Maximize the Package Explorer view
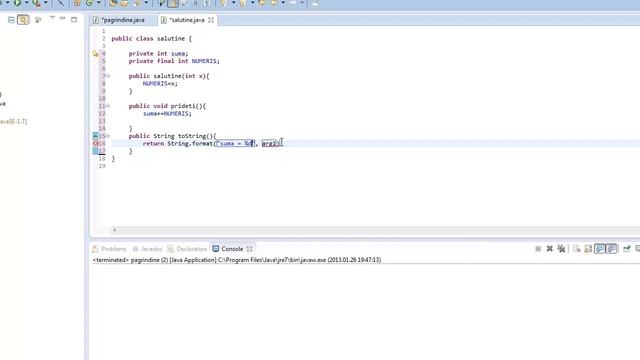Viewport: 640px width, 360px height. [74, 19]
